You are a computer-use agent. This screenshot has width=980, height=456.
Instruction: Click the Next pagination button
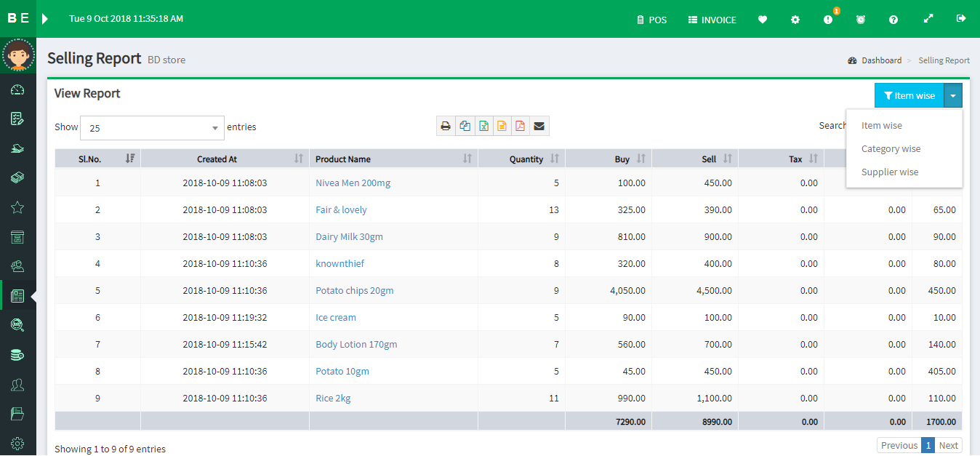(948, 445)
